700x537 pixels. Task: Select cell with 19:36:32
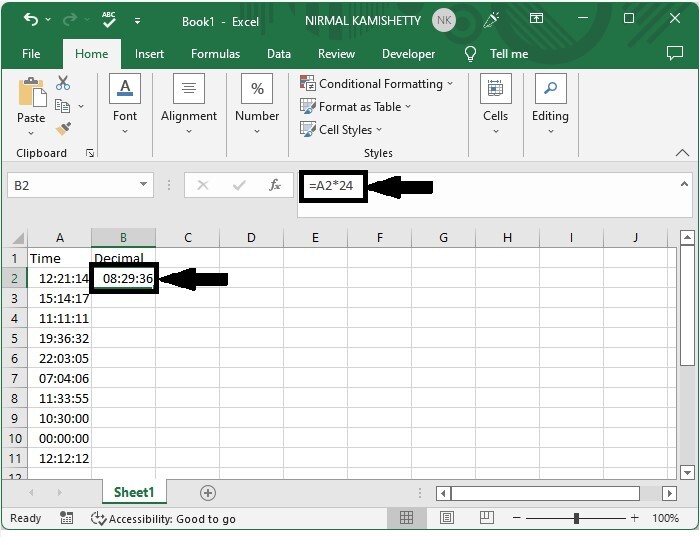(60, 338)
